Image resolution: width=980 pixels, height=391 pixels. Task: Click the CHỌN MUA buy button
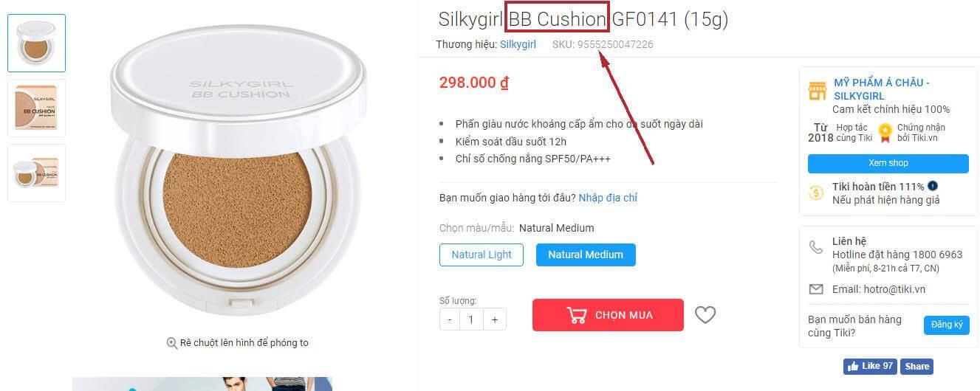pos(608,315)
